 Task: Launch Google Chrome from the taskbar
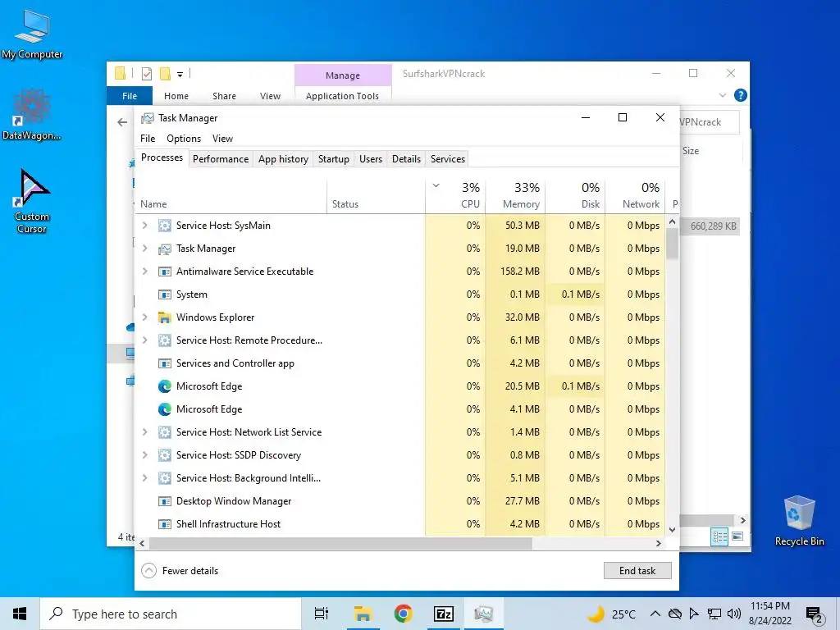point(403,614)
